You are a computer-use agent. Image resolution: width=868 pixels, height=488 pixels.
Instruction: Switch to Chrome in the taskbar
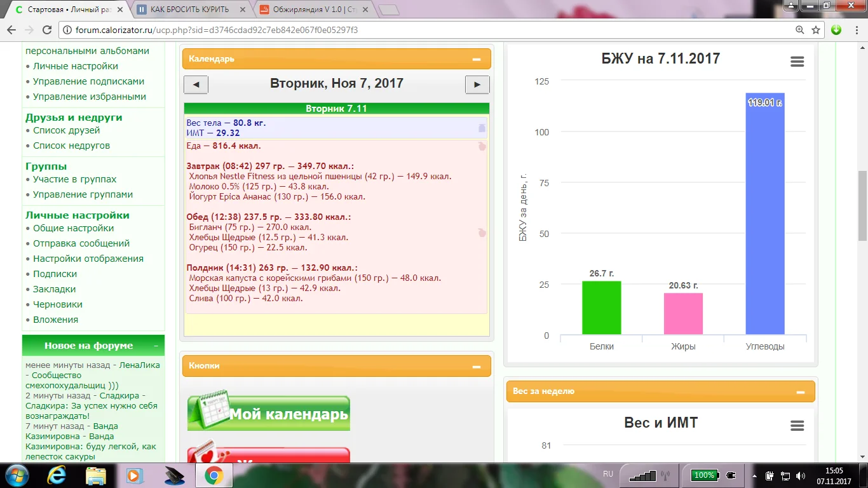point(214,475)
